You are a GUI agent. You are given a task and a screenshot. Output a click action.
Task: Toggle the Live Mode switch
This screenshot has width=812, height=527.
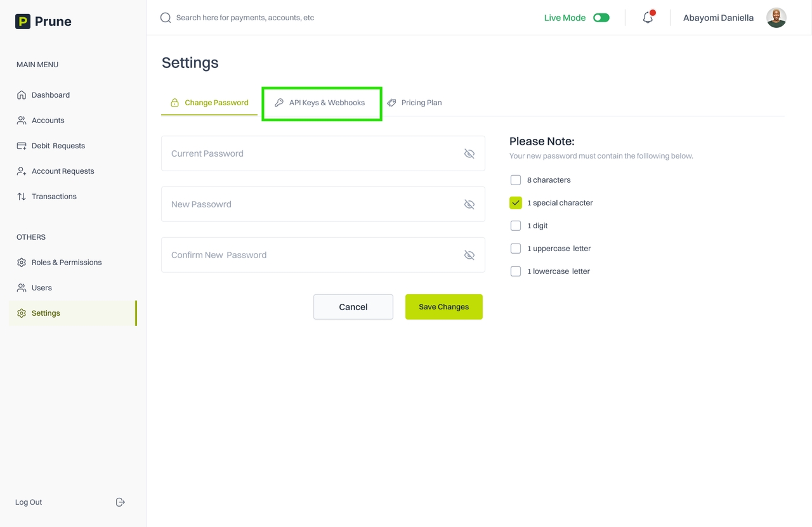601,18
